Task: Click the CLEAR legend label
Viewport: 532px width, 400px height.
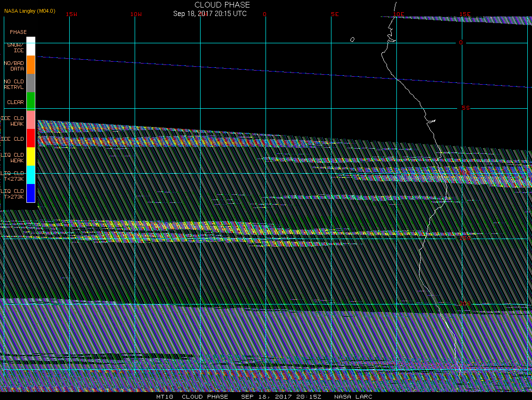Action: click(x=16, y=102)
